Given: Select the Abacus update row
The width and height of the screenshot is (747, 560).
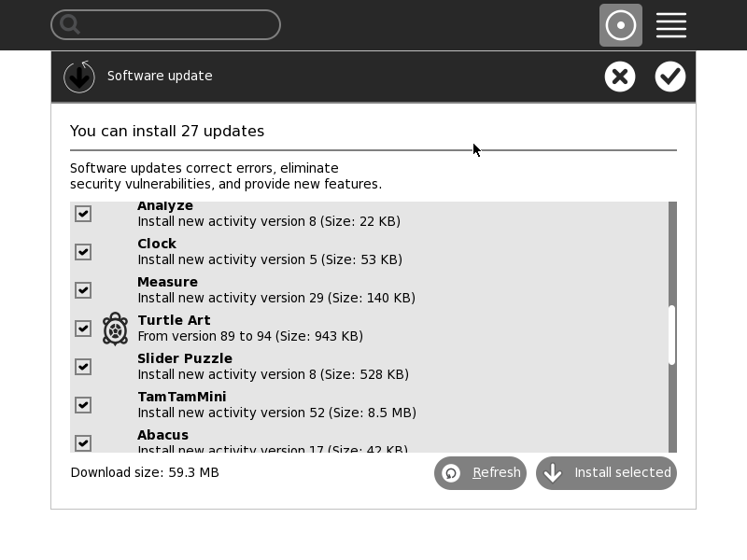Looking at the screenshot, I should click(373, 441).
